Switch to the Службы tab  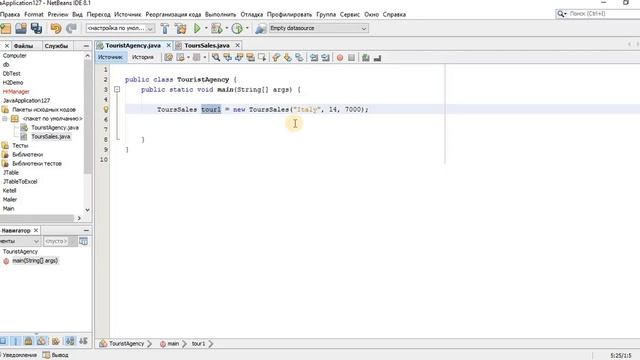pos(56,46)
